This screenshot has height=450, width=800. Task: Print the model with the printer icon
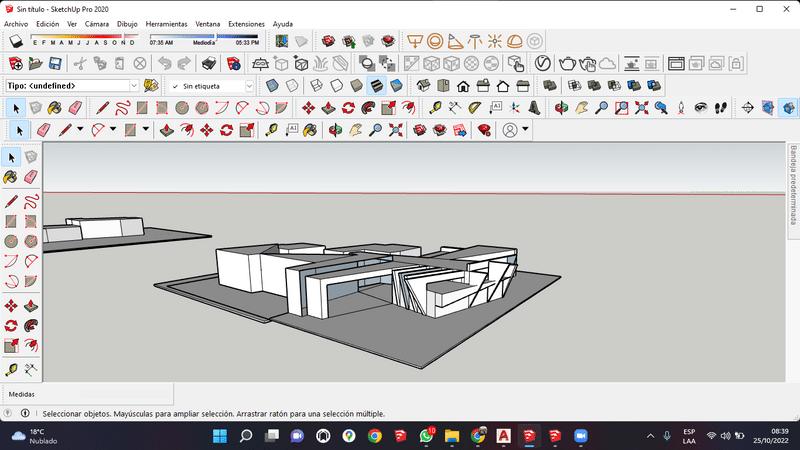pos(209,64)
